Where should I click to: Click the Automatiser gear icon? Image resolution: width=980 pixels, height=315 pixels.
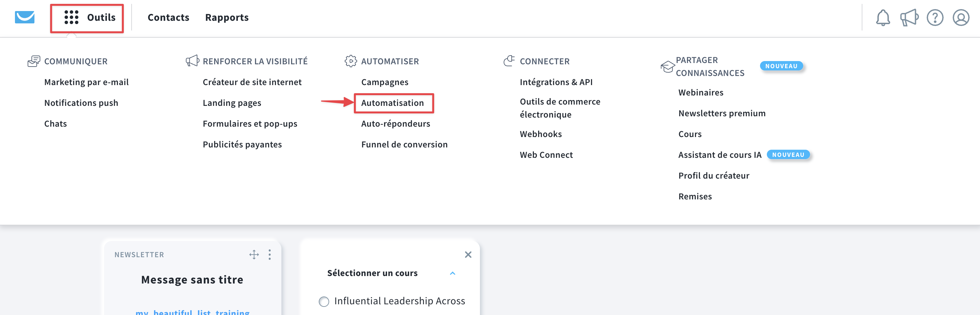[350, 61]
